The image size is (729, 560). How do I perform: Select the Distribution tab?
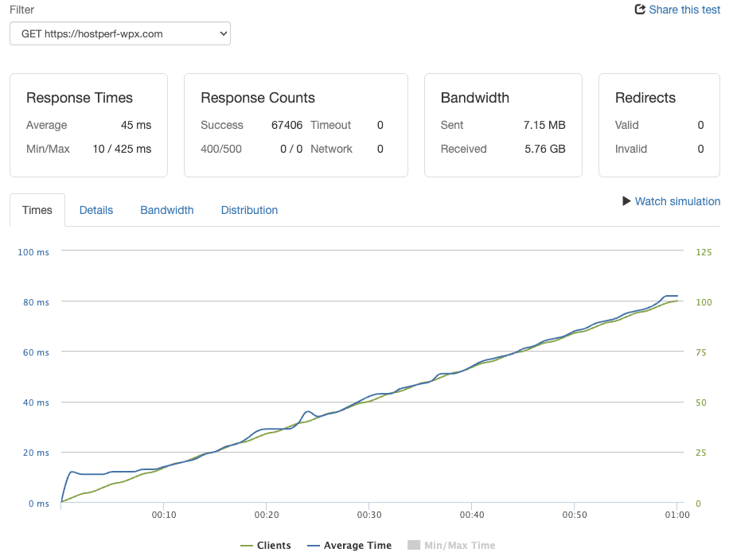[249, 210]
